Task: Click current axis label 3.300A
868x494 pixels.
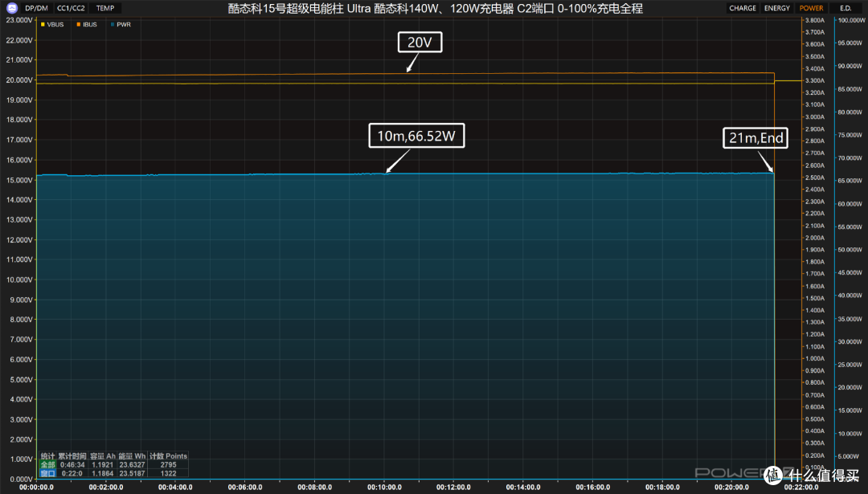Action: [x=814, y=81]
